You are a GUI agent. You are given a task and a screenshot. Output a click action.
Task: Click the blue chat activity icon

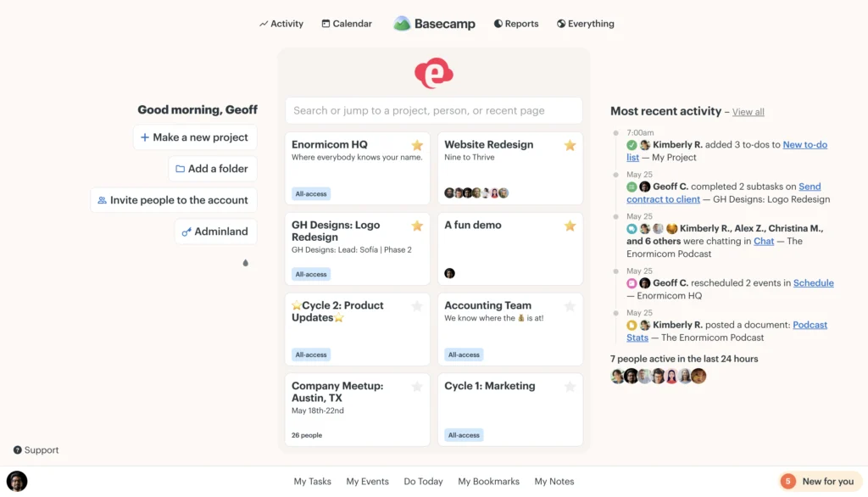[632, 228]
